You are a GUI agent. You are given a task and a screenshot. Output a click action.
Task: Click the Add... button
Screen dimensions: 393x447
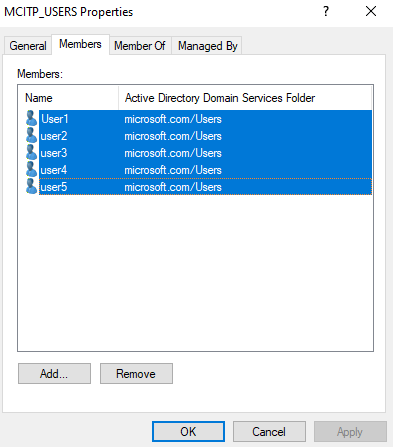pos(54,374)
